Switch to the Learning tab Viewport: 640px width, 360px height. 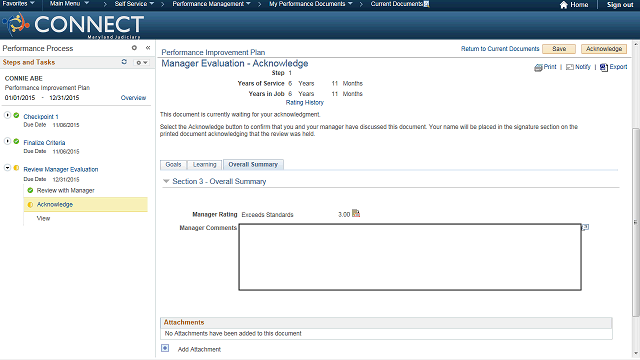[204, 164]
